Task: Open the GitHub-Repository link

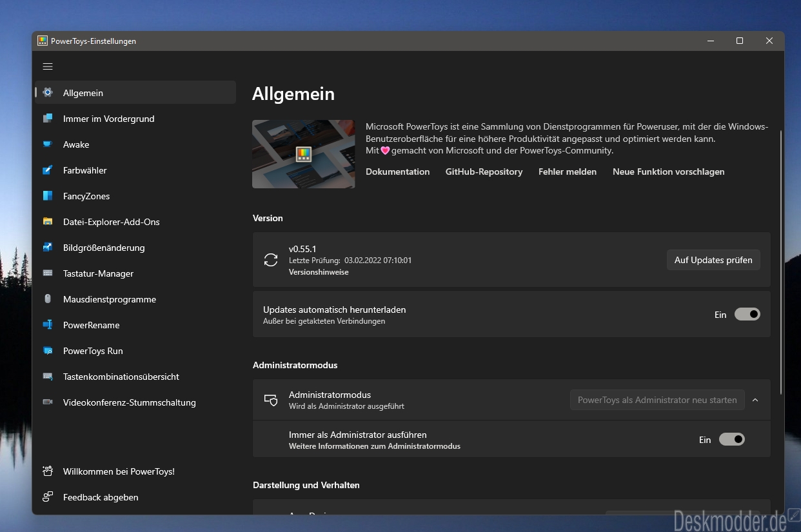Action: click(484, 172)
